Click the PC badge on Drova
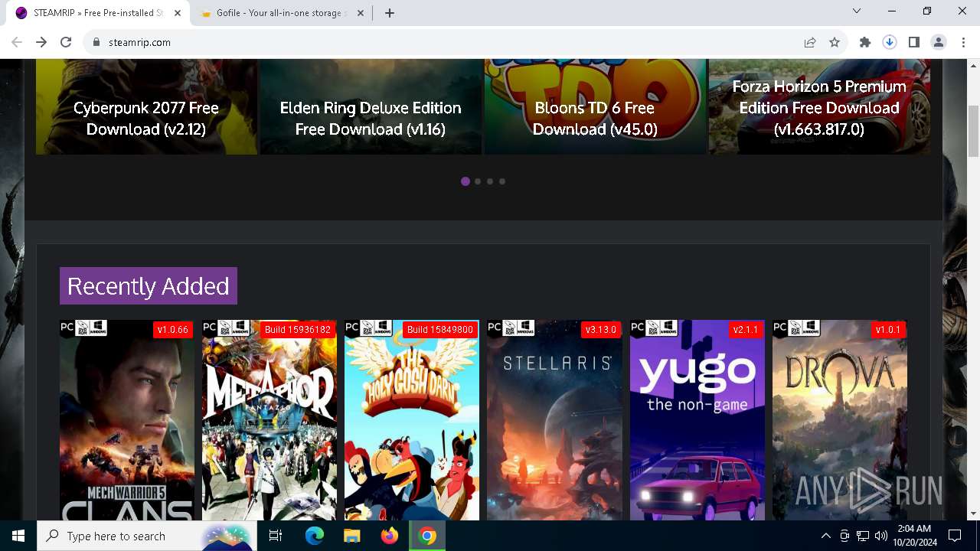 pyautogui.click(x=780, y=328)
